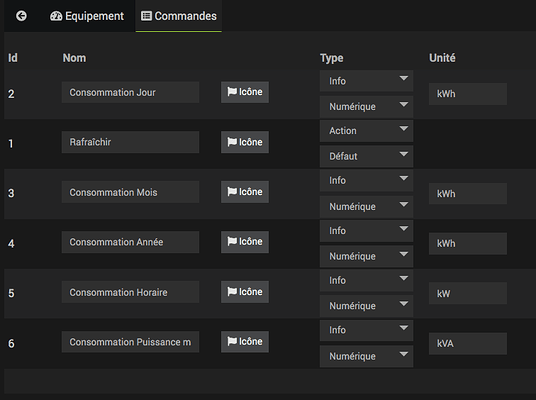Open Action type dropdown for Rafraîchir
536x400 pixels.
pos(366,131)
